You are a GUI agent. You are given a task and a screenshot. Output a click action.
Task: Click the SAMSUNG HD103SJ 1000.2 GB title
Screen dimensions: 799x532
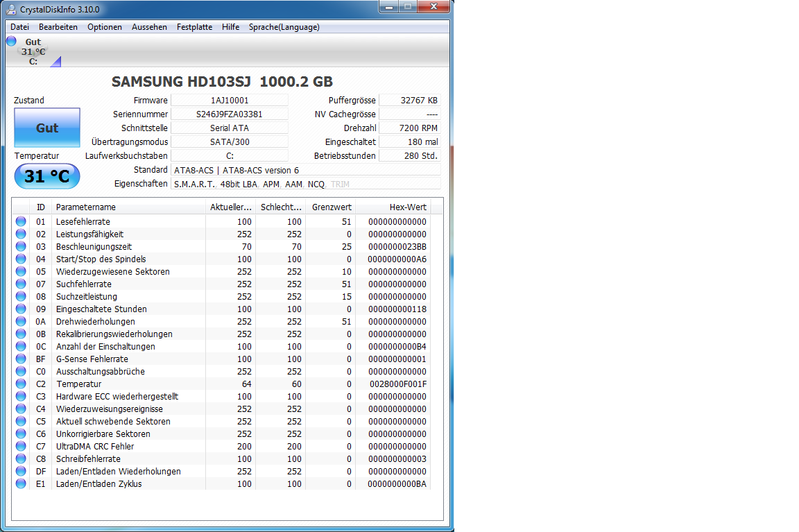[222, 82]
